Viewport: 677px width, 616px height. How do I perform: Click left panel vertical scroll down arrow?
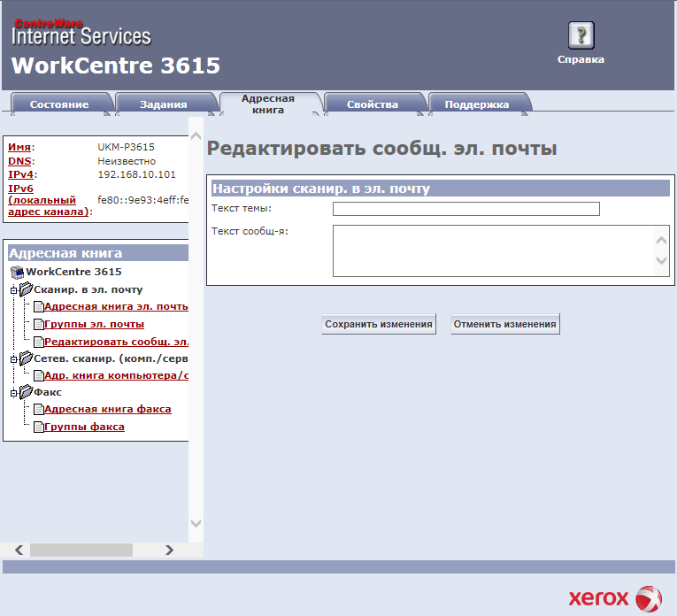(x=196, y=524)
